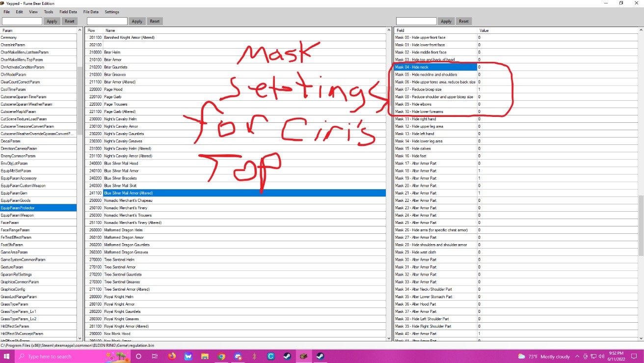This screenshot has height=363, width=644.
Task: Select row 210000 Briar Helm
Action: click(236, 52)
